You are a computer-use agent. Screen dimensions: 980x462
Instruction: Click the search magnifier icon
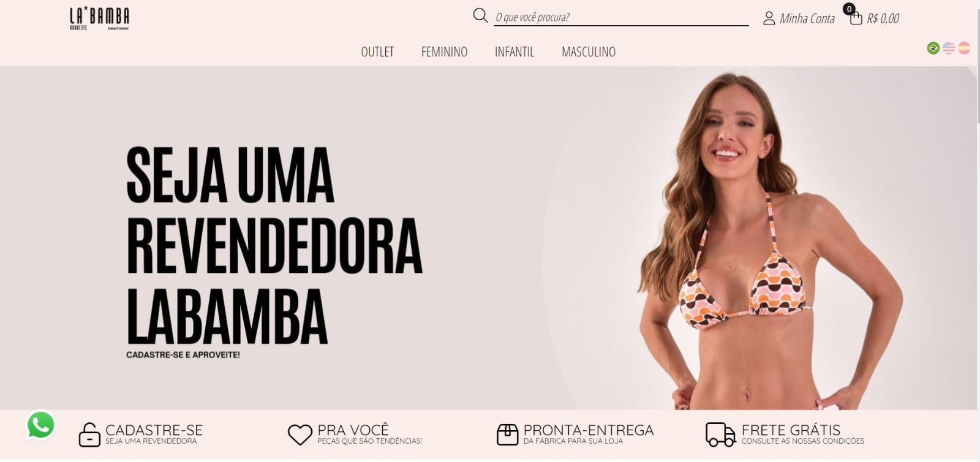coord(480,15)
